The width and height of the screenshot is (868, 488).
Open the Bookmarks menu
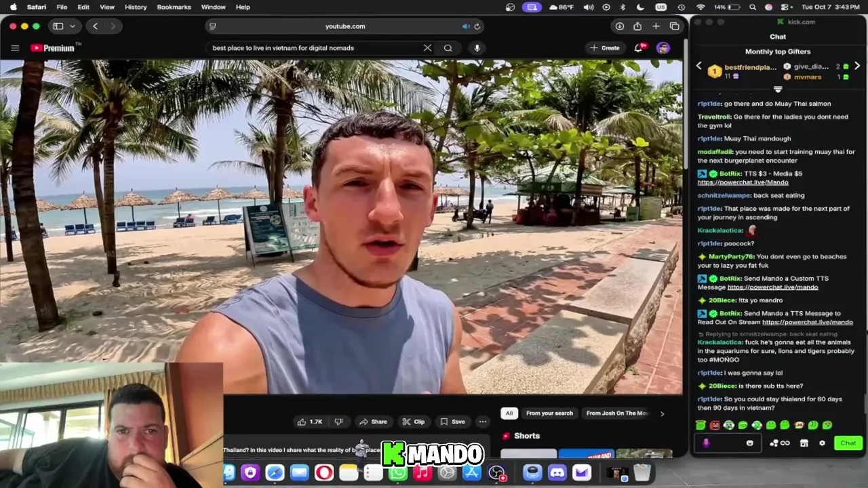174,7
